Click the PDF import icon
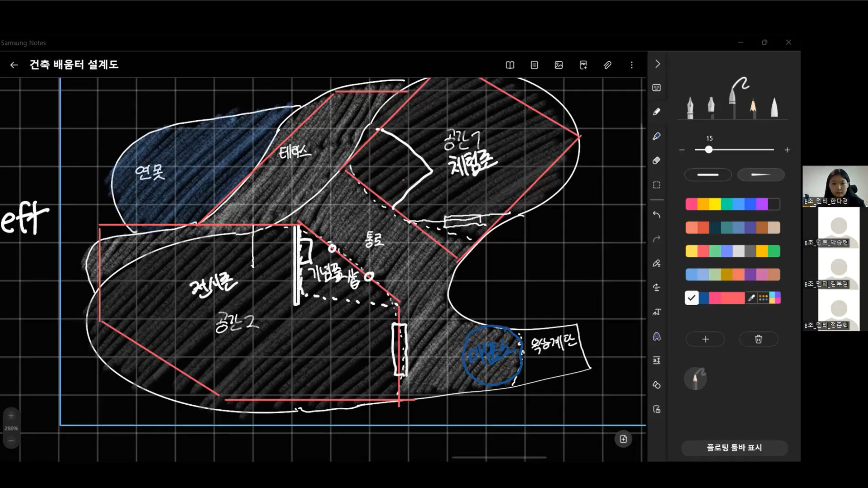The height and width of the screenshot is (488, 868). point(583,65)
